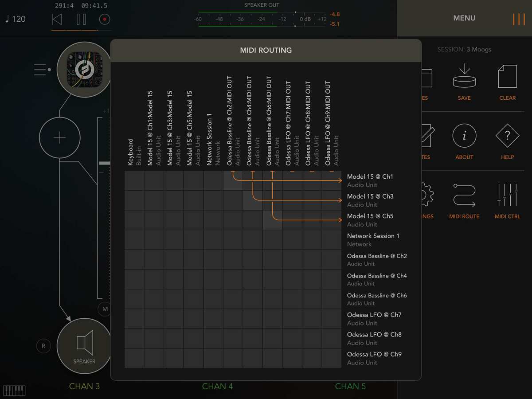Toggle the M mute button
The image size is (532, 399).
point(105,309)
